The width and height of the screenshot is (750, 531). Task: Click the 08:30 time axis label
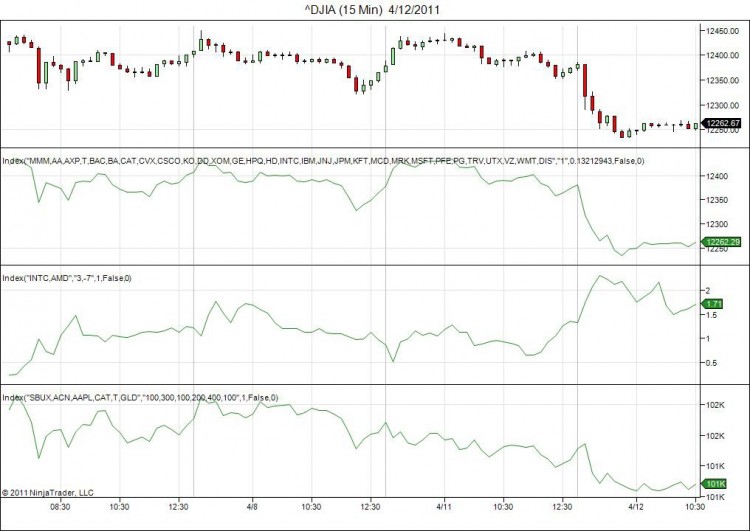tap(60, 507)
